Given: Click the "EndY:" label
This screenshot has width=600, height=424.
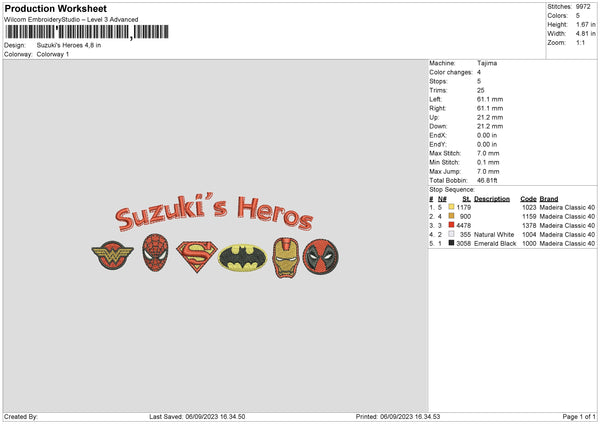Looking at the screenshot, I should [x=438, y=144].
